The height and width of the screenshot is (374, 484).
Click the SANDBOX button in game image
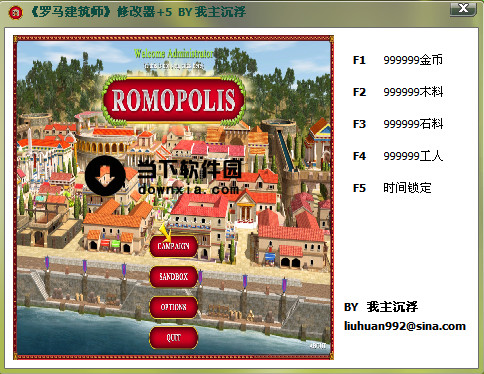coord(173,277)
